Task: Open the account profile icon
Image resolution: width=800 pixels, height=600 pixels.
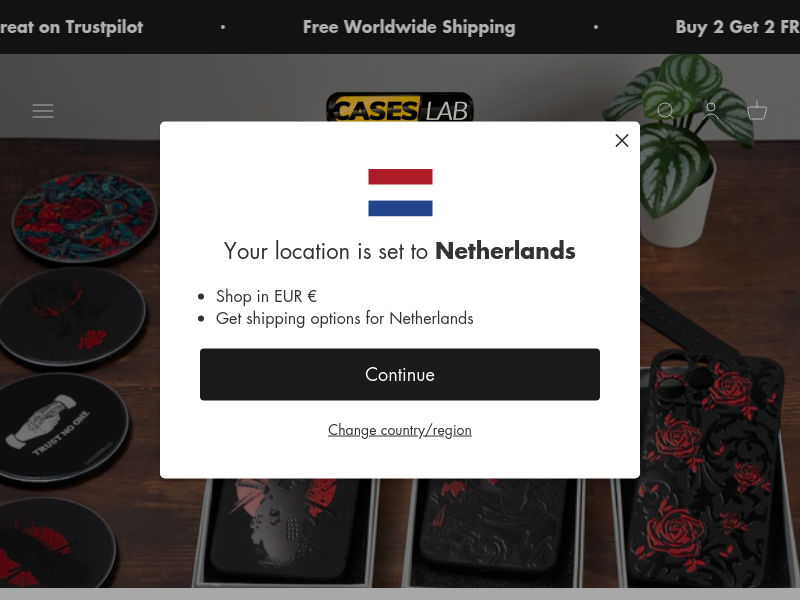Action: point(711,111)
